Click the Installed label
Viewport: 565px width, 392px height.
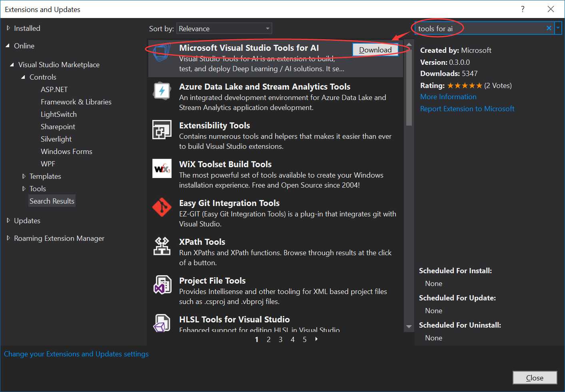pyautogui.click(x=27, y=28)
